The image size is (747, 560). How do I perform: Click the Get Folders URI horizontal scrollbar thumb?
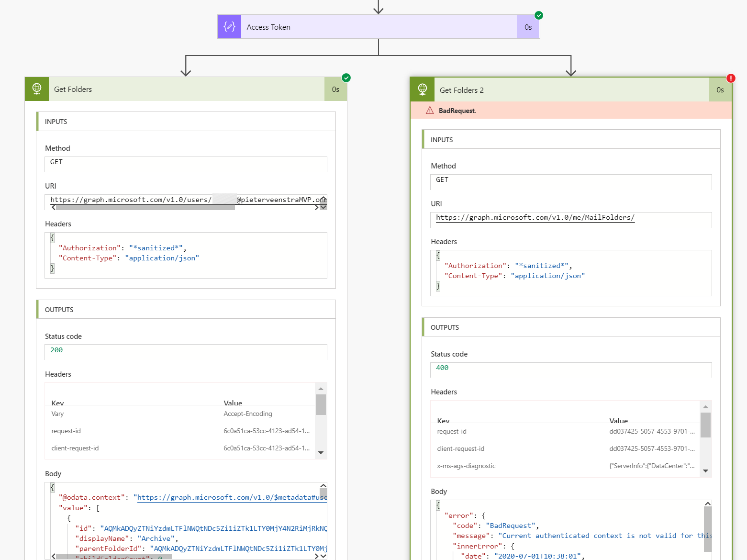tap(145, 207)
